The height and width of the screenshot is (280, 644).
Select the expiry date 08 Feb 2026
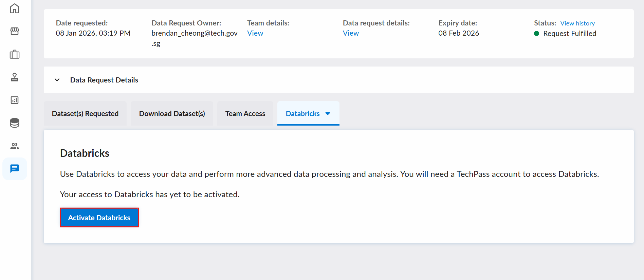coord(459,33)
